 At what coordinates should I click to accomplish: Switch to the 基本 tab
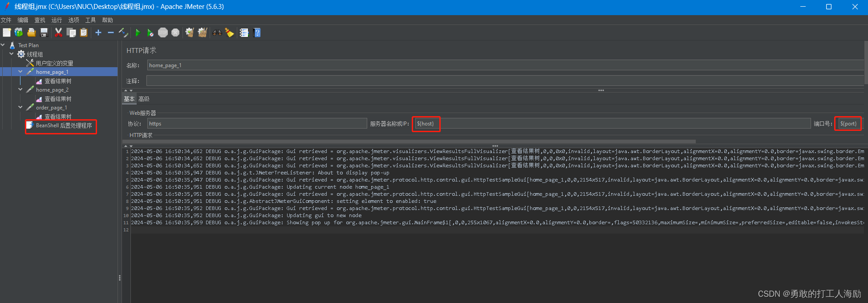(129, 99)
